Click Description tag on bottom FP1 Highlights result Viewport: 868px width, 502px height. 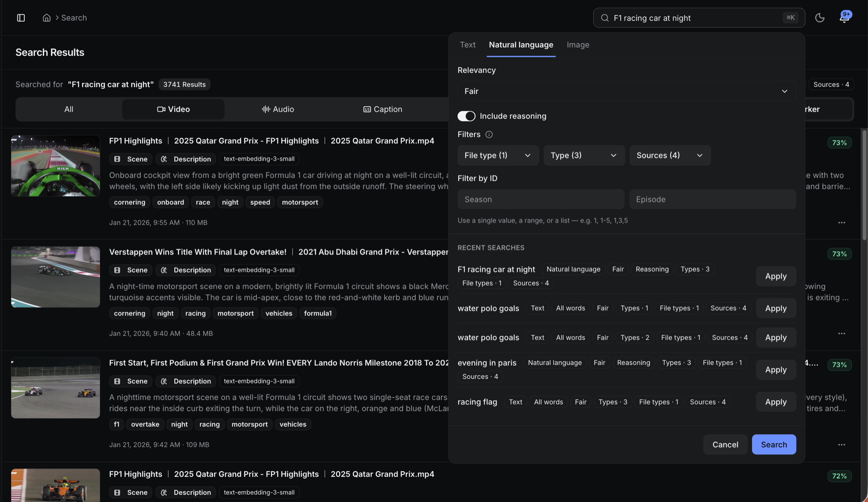coord(186,492)
